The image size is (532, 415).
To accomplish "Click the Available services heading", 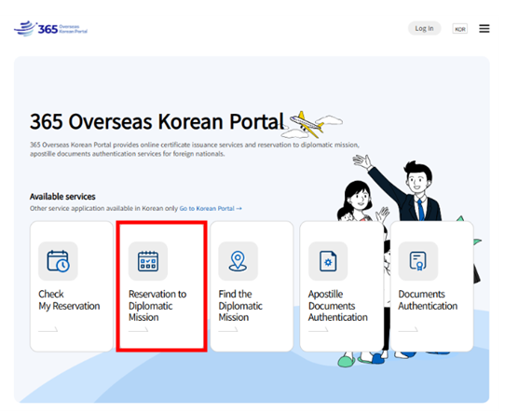I will coord(62,197).
